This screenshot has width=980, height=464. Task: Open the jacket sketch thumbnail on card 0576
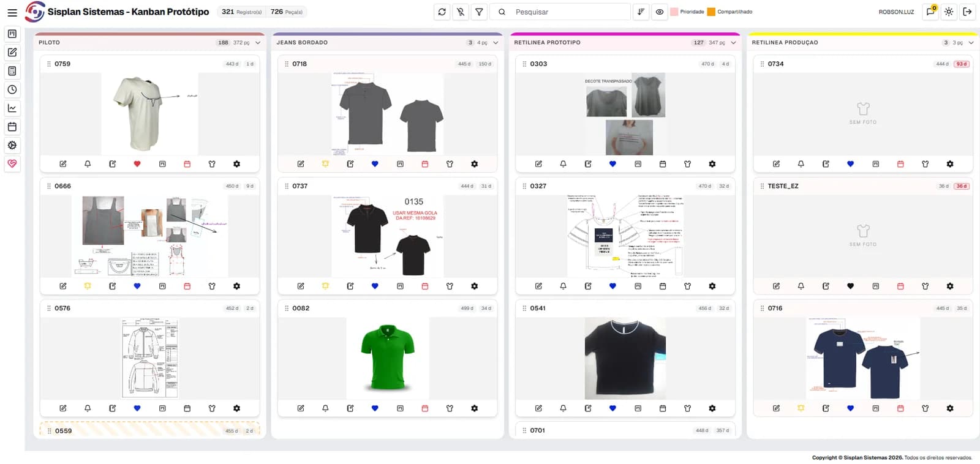[x=150, y=358]
